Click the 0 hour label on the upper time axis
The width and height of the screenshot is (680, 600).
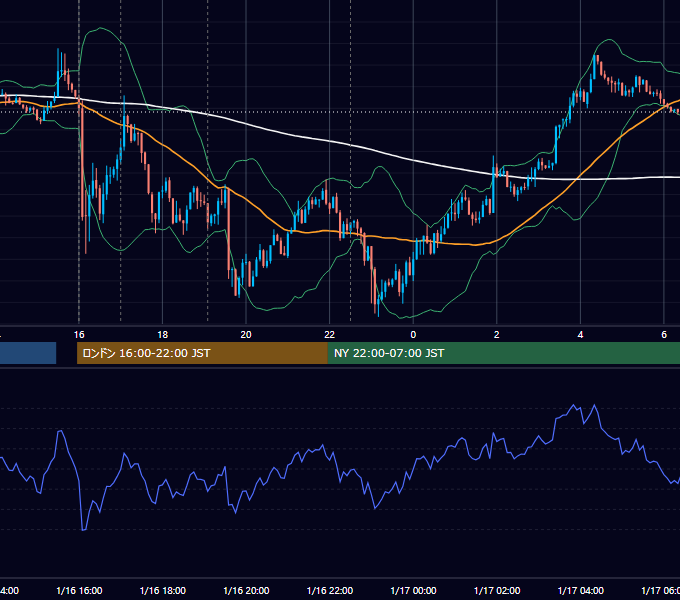coord(413,335)
